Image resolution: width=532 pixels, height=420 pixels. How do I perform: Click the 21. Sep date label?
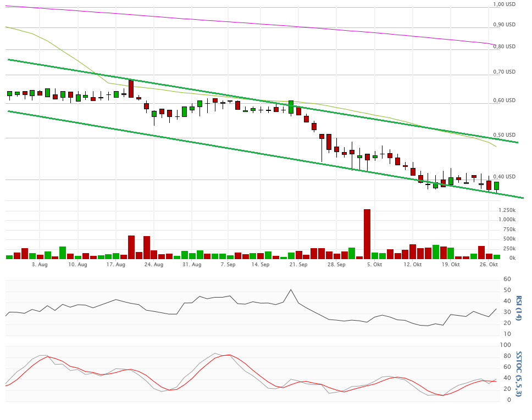[298, 265]
